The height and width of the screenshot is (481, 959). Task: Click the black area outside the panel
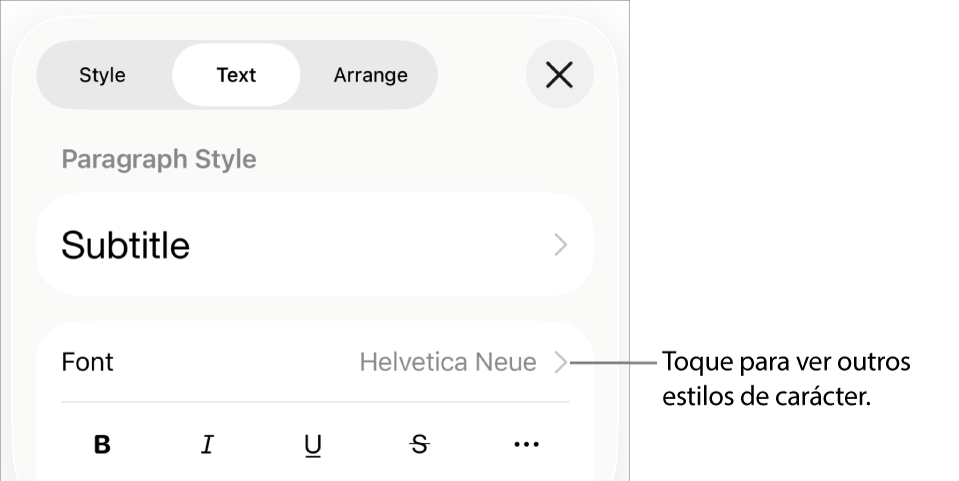coord(800,200)
